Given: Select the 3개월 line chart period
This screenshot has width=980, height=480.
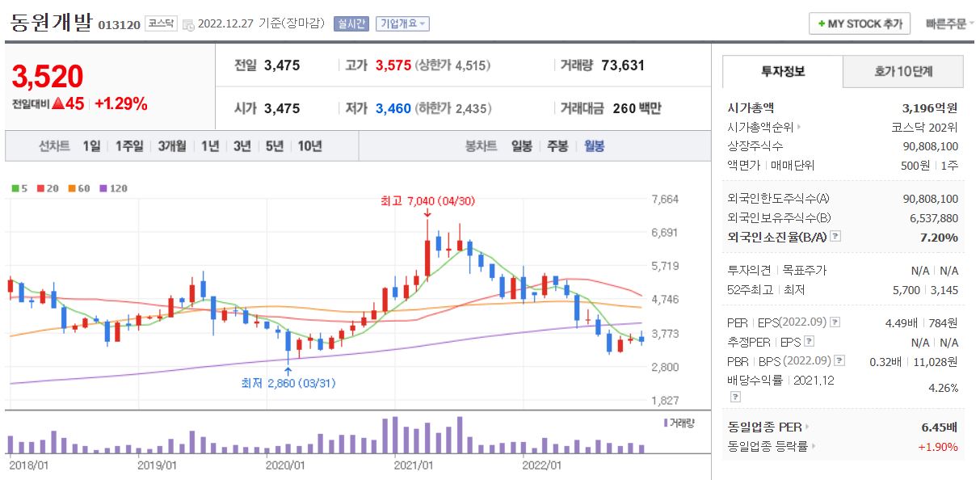Looking at the screenshot, I should click(x=171, y=146).
